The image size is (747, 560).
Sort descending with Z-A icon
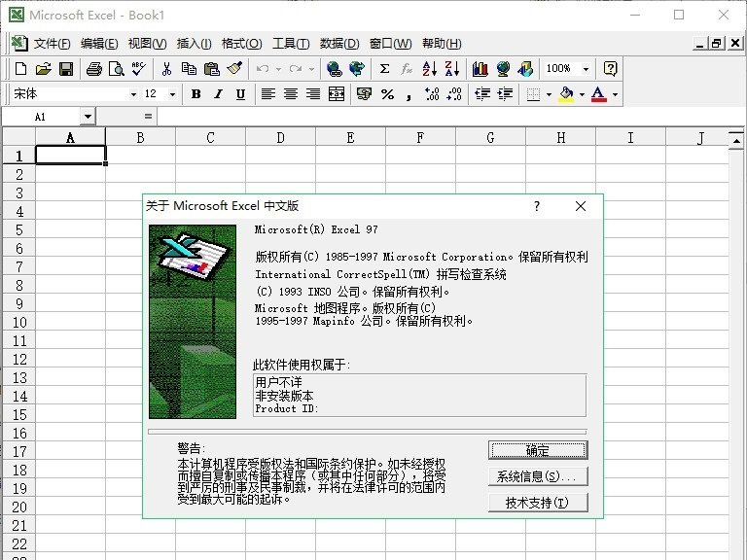(x=451, y=69)
